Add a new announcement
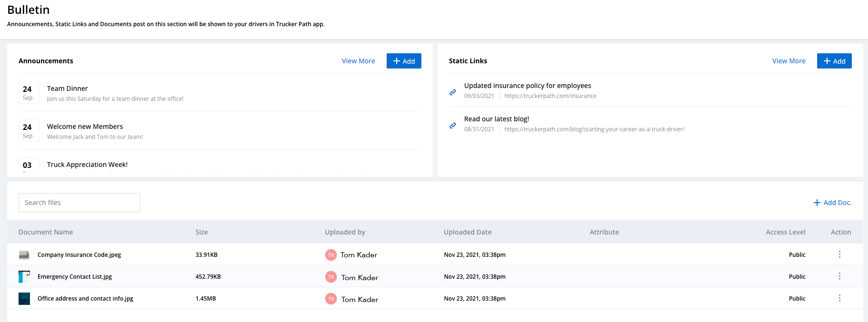The width and height of the screenshot is (868, 322). coord(404,61)
